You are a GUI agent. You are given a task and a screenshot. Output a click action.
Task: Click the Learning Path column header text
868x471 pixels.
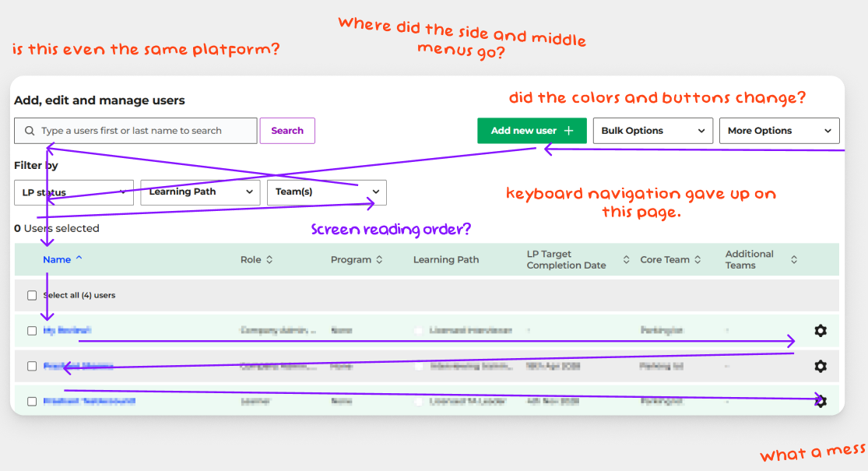tap(446, 259)
